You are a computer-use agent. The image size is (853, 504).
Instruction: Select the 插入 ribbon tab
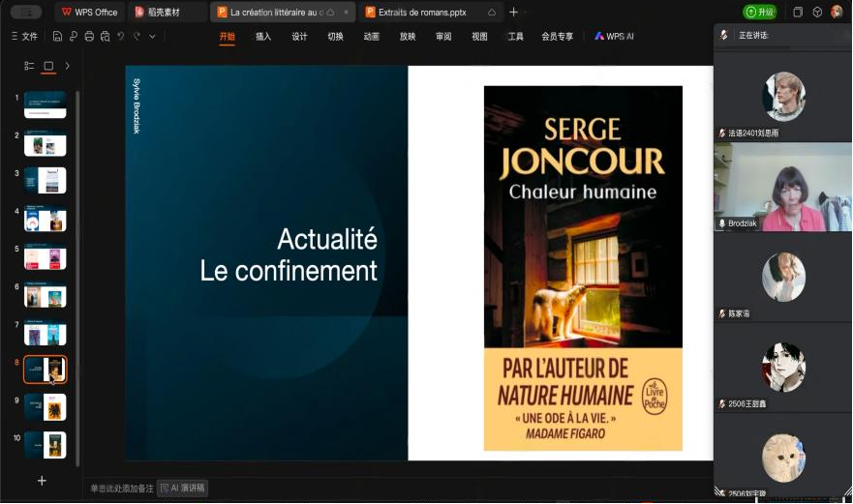[x=263, y=37]
